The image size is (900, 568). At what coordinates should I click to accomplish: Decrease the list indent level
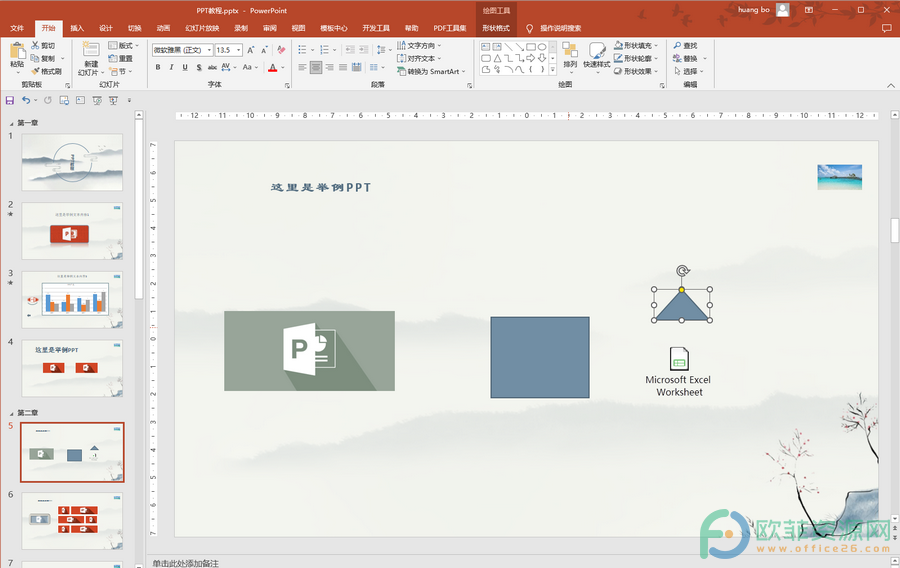pyautogui.click(x=350, y=50)
